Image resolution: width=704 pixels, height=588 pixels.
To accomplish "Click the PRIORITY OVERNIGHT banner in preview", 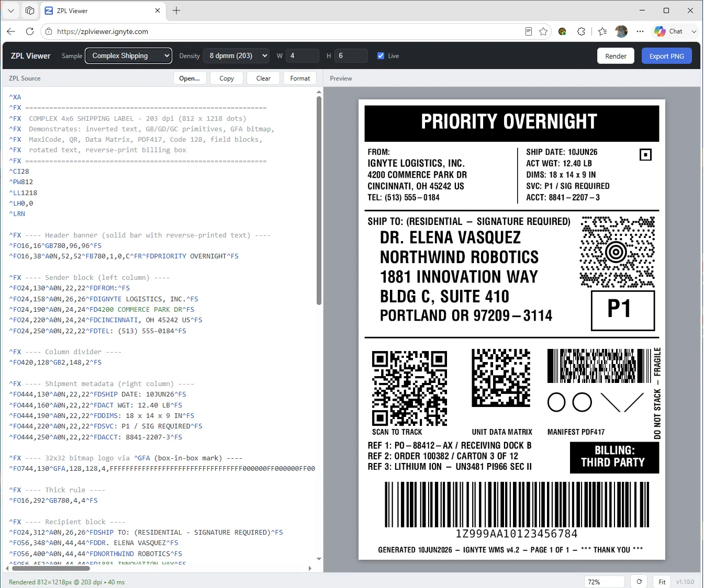I will (x=511, y=123).
